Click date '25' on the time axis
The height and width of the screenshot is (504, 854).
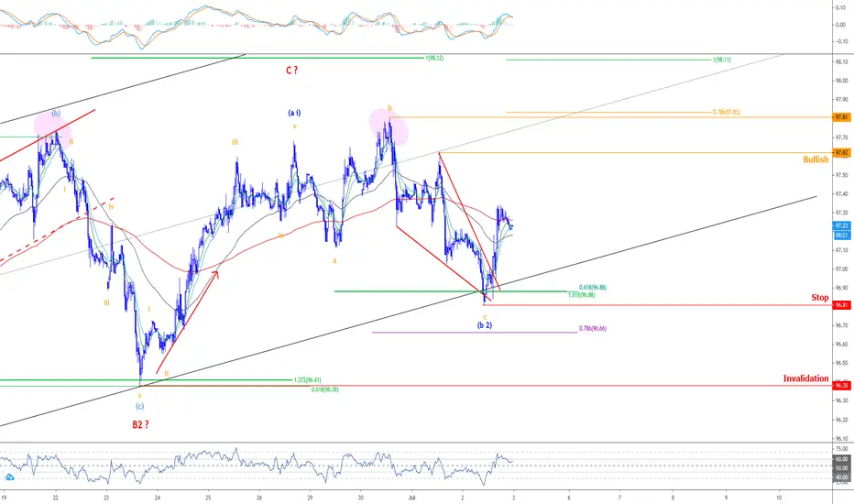208,498
